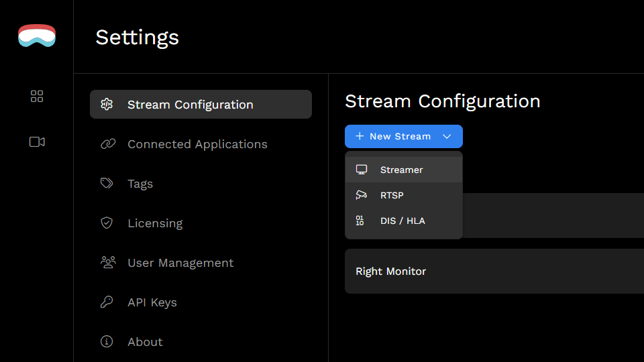The height and width of the screenshot is (362, 644).
Task: Open the dashboard grid icon
Action: [x=37, y=97]
